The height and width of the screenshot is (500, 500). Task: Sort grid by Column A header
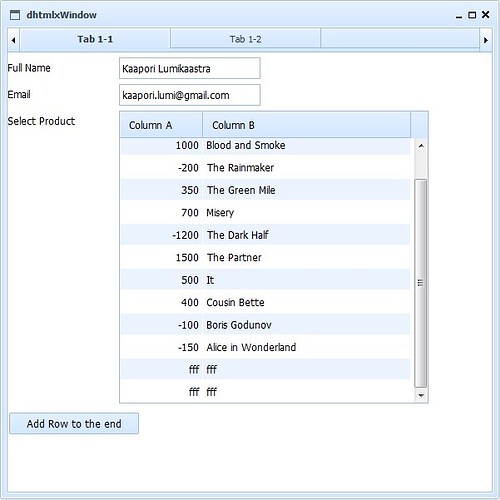tap(161, 125)
